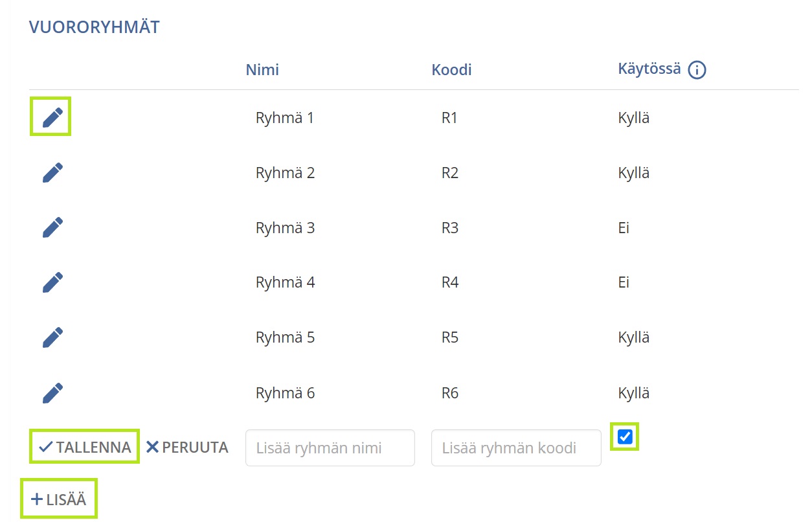Select the Koodi column header
The height and width of the screenshot is (522, 812).
click(x=451, y=69)
